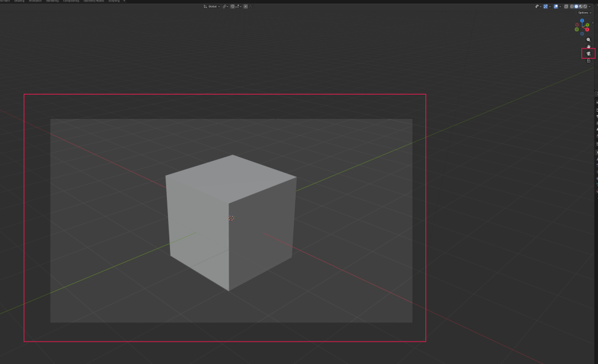This screenshot has height=364, width=598.
Task: Click the zoom magnifier viewport button
Action: tap(588, 40)
